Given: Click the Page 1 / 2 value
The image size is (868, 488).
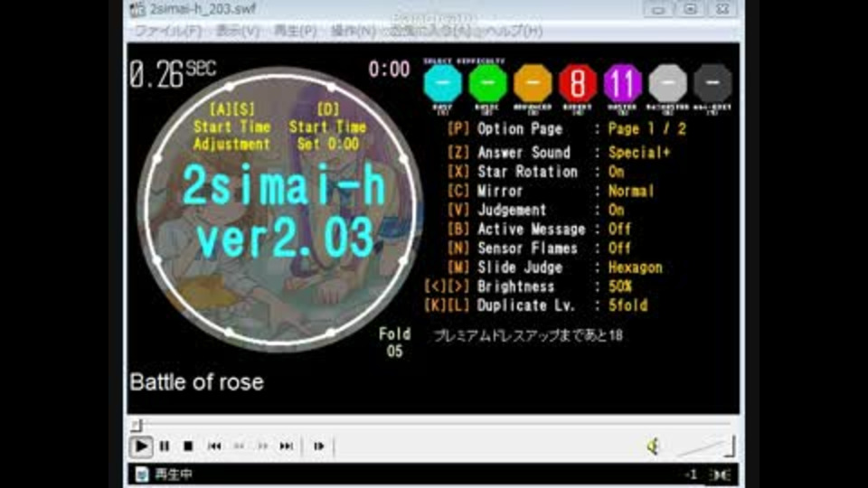Looking at the screenshot, I should [647, 129].
